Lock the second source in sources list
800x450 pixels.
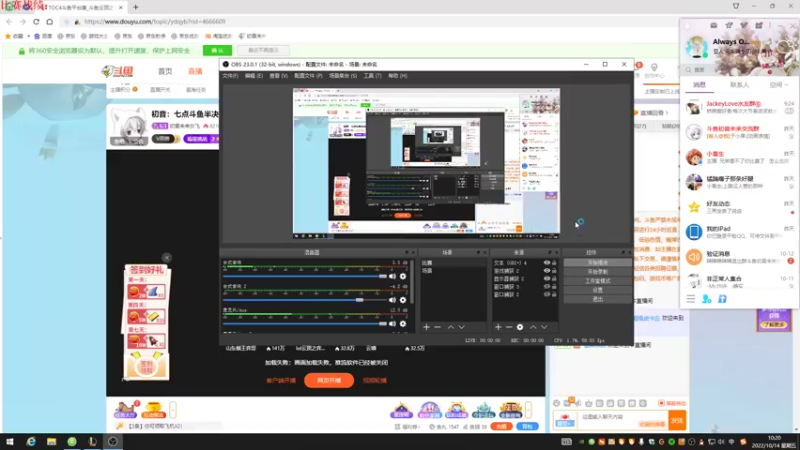pyautogui.click(x=554, y=271)
